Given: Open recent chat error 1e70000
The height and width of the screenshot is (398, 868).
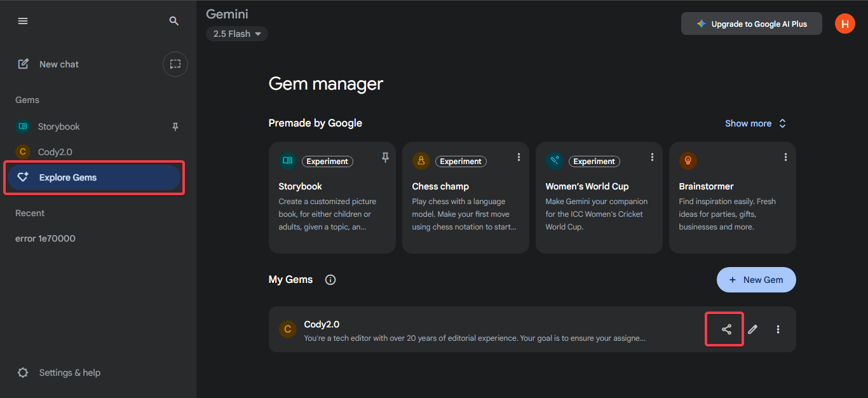Looking at the screenshot, I should coord(45,238).
